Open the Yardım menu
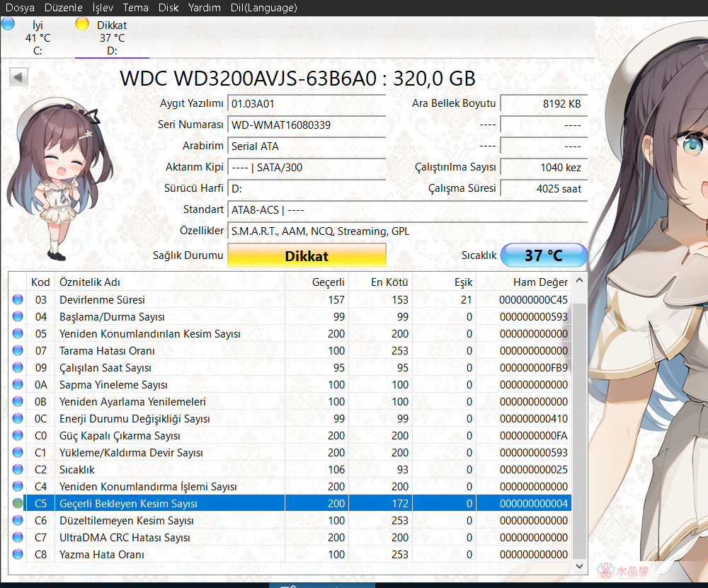This screenshot has width=708, height=588. (204, 8)
